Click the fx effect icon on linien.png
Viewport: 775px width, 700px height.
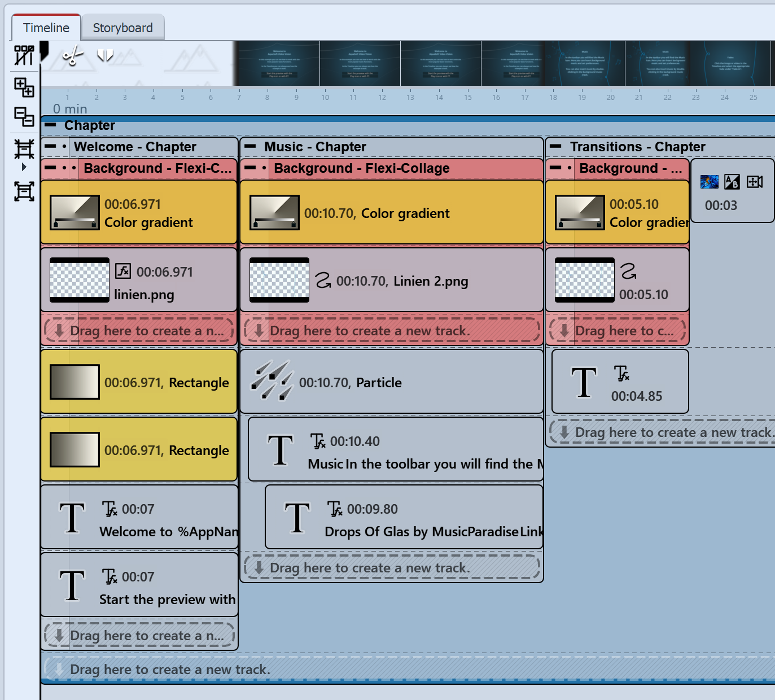tap(123, 272)
